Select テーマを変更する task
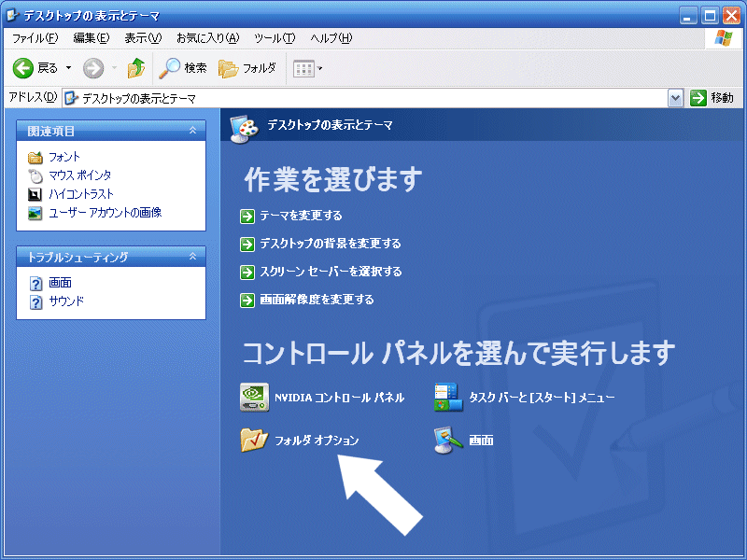Image resolution: width=747 pixels, height=560 pixels. pos(301,216)
